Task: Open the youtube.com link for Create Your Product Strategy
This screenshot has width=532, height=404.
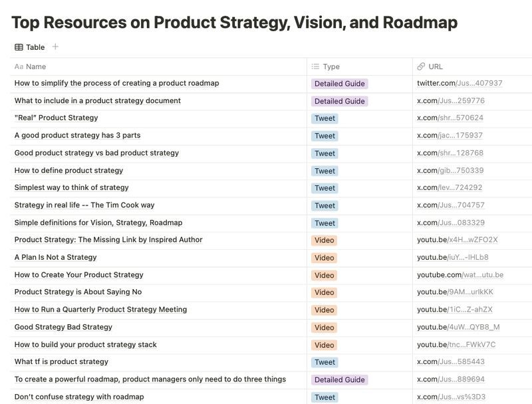Action: tap(460, 275)
